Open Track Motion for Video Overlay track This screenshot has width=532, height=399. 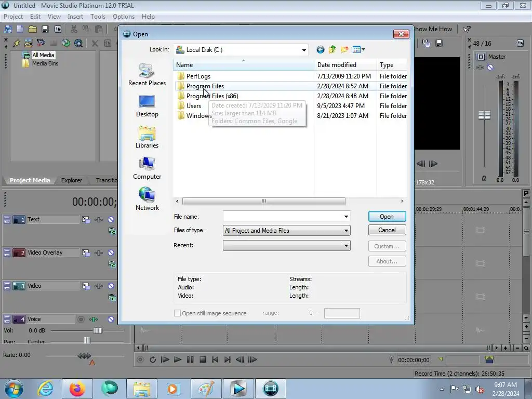point(86,253)
